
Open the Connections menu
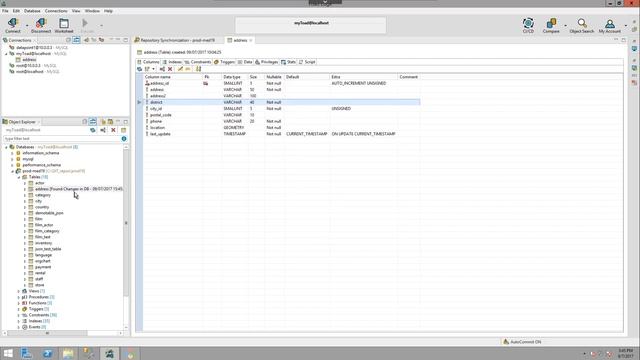click(x=56, y=11)
